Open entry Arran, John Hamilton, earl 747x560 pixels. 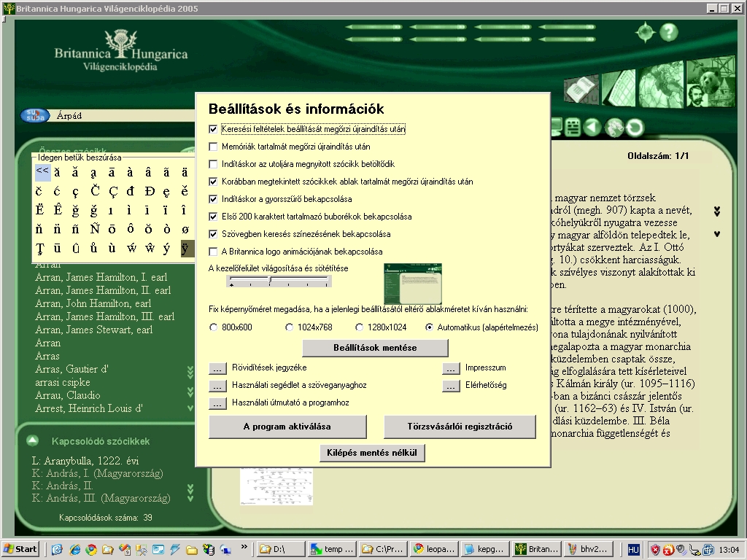coord(93,304)
